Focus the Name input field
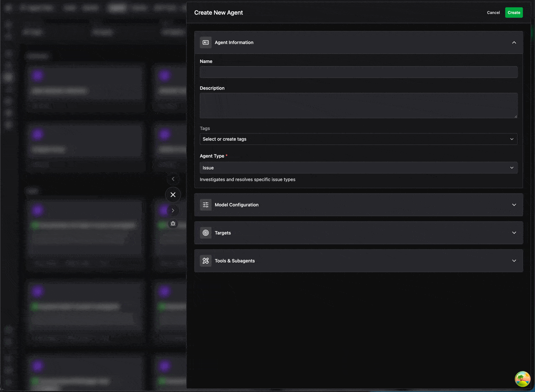Viewport: 535px width, 392px height. [358, 72]
